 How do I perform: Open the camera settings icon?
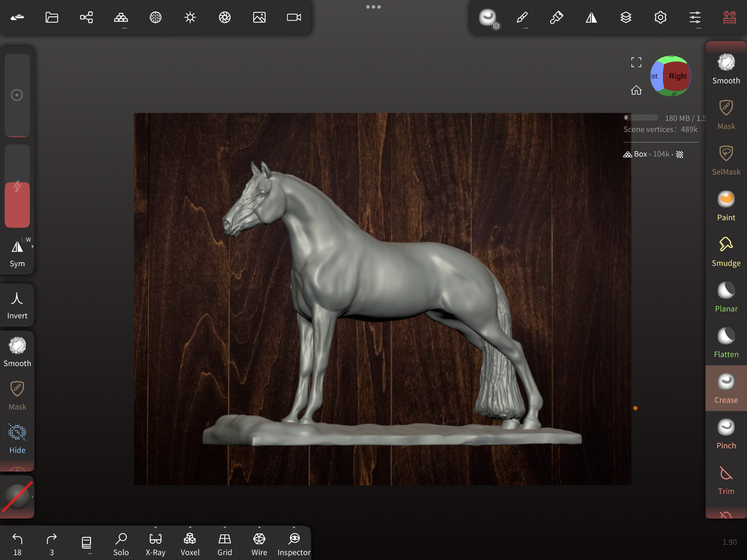tap(294, 18)
